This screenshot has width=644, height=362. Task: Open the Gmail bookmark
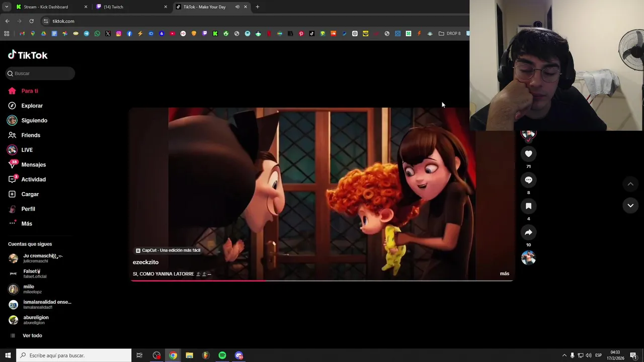point(22,34)
